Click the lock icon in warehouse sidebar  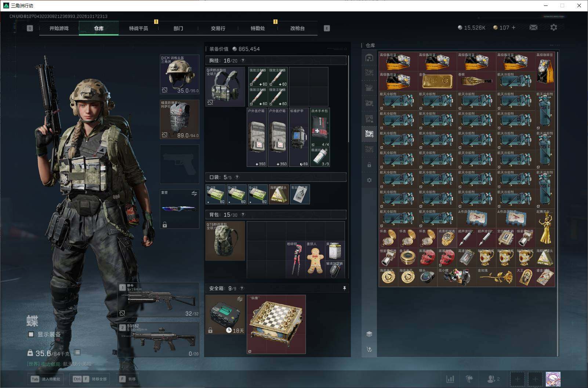[x=369, y=165]
